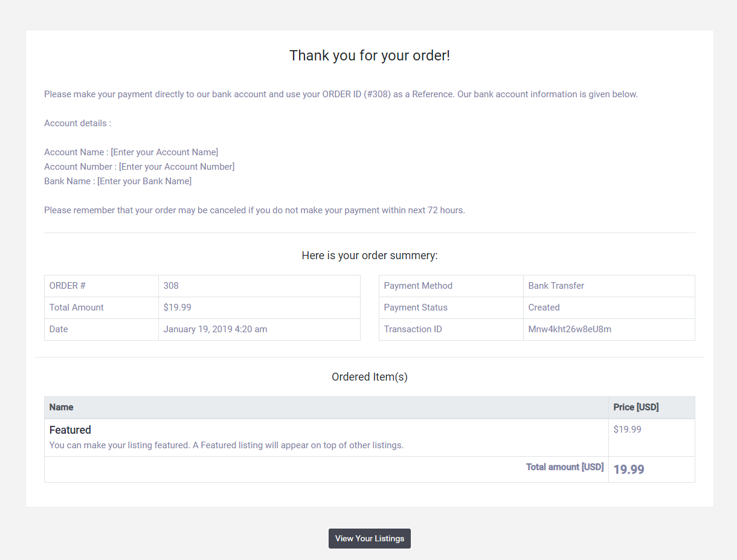The image size is (737, 560).
Task: Click the Total amount [USD] label
Action: click(x=564, y=467)
